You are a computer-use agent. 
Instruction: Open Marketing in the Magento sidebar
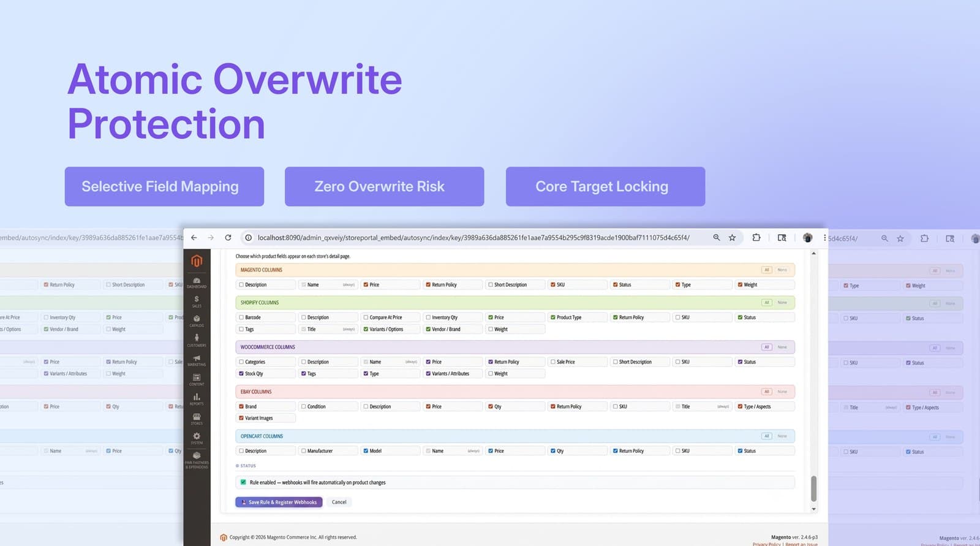point(197,360)
